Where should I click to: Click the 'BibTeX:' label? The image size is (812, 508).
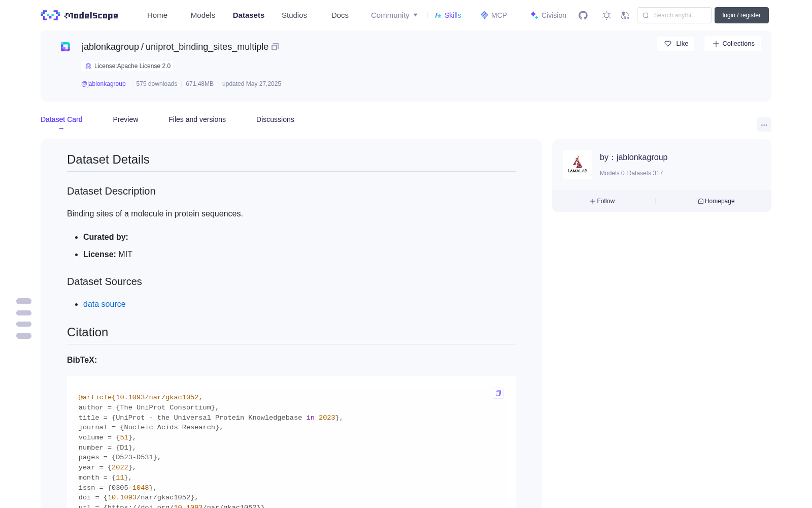coord(82,360)
